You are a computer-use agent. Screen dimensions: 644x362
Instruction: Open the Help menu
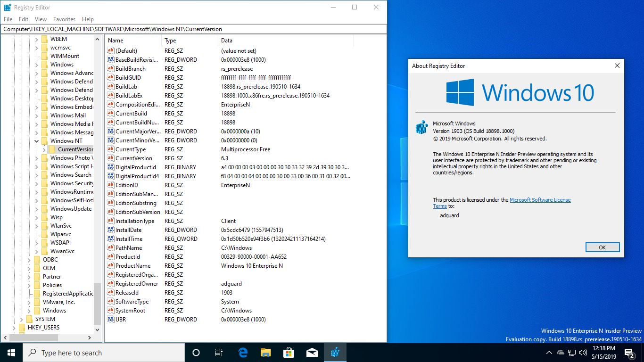(88, 19)
